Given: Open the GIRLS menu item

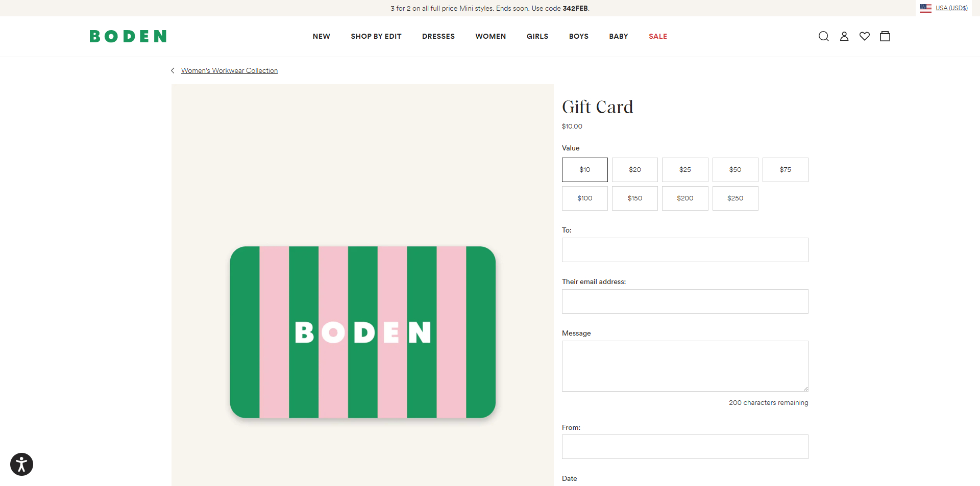Looking at the screenshot, I should [537, 36].
